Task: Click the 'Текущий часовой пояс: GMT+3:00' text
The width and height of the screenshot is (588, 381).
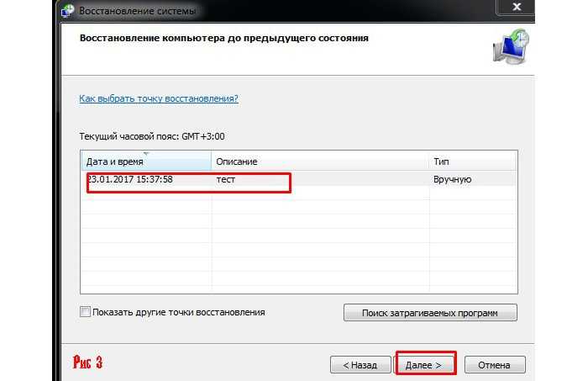Action: pos(152,136)
